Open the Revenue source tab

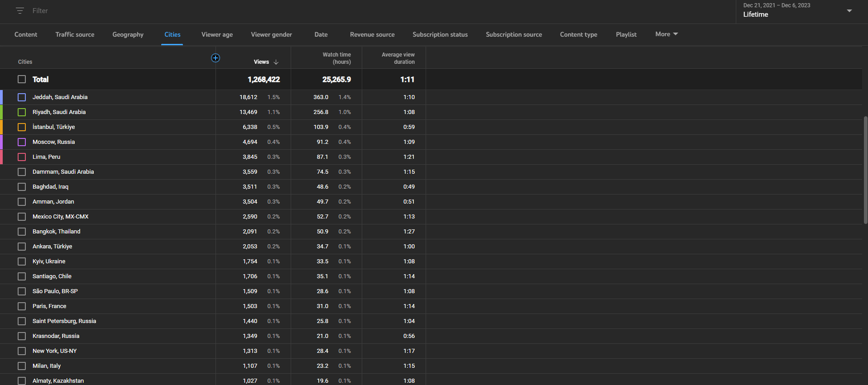(372, 34)
